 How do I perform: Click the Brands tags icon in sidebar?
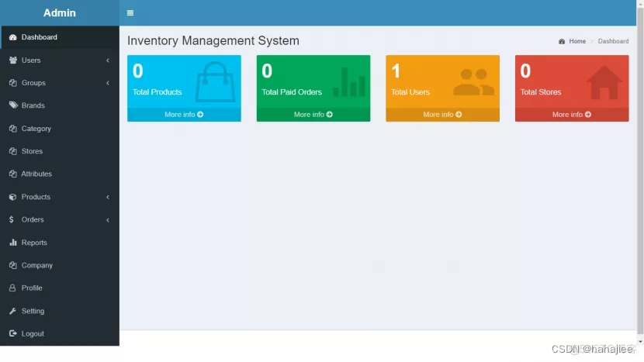13,105
